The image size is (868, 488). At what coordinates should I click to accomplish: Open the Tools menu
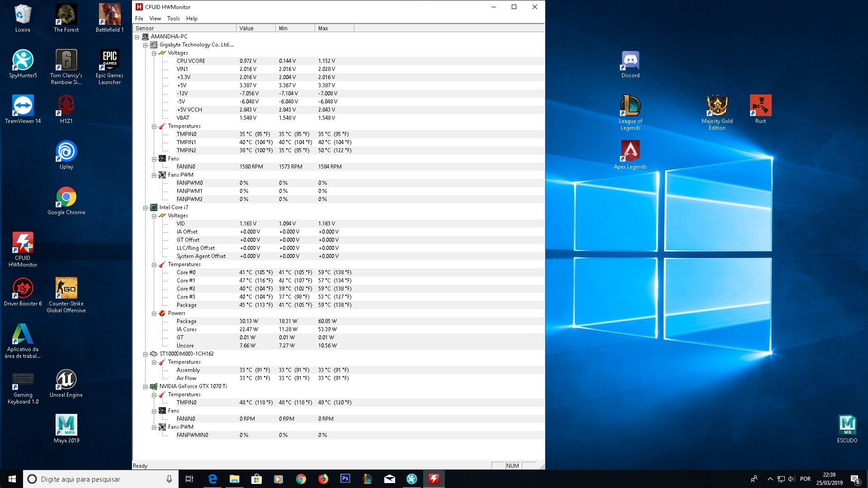(173, 19)
